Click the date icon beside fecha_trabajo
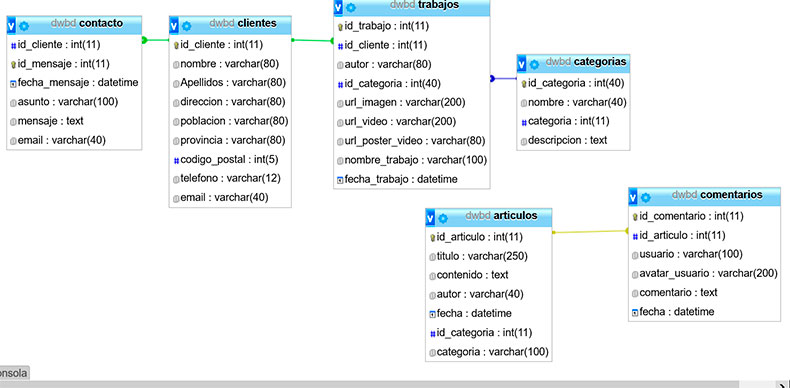The height and width of the screenshot is (388, 790). (x=341, y=179)
